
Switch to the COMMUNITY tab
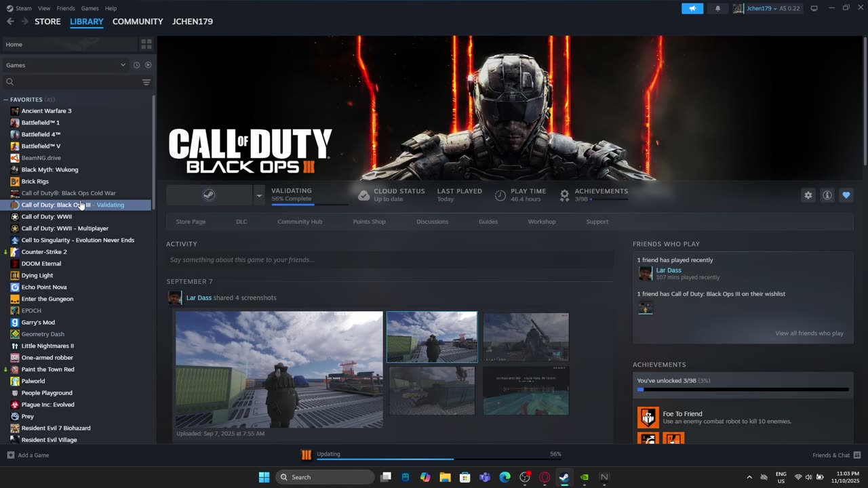coord(138,22)
